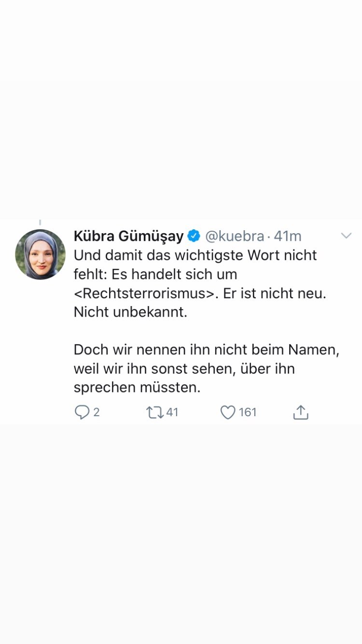Click the display name Kübra Gümüşay
Screen dimensions: 362x644
[x=128, y=236]
